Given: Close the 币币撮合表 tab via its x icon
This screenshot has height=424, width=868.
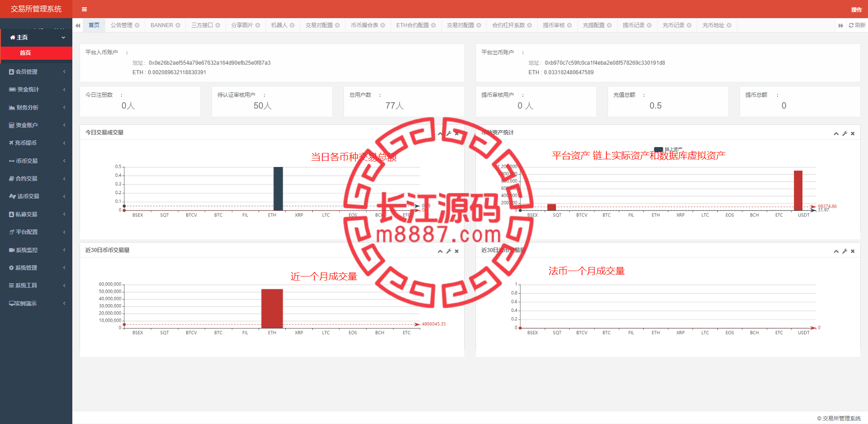Looking at the screenshot, I should tap(383, 25).
